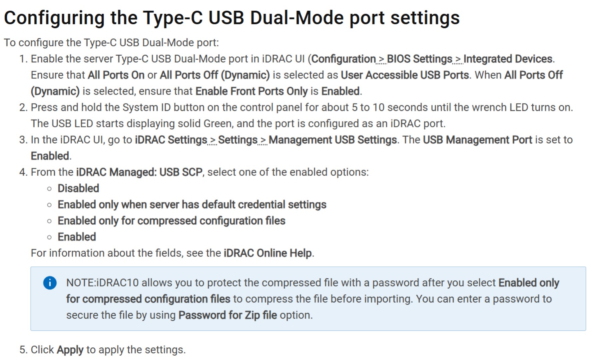The height and width of the screenshot is (364, 610).
Task: Click "Integrated Devices" in step 1
Action: tap(508, 59)
